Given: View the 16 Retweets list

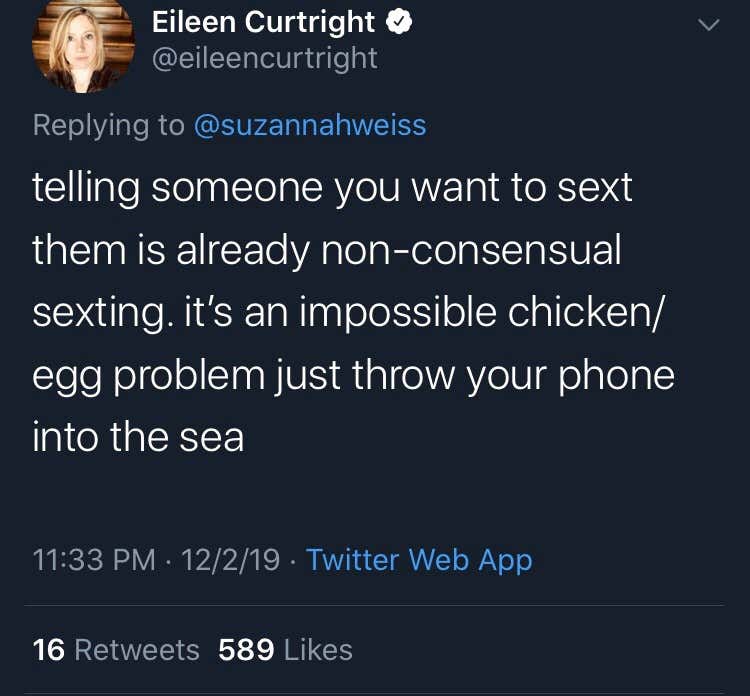Looking at the screenshot, I should [116, 650].
